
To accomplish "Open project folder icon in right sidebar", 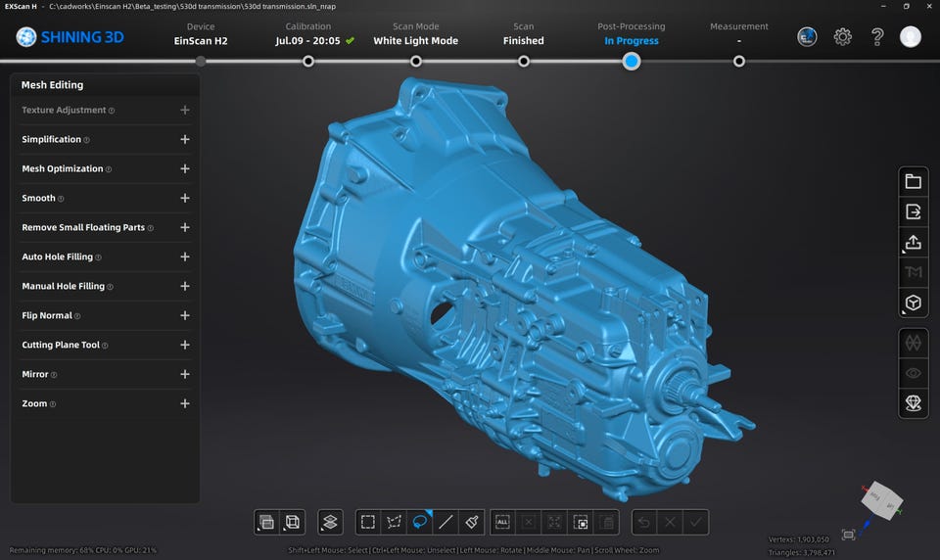I will [914, 181].
